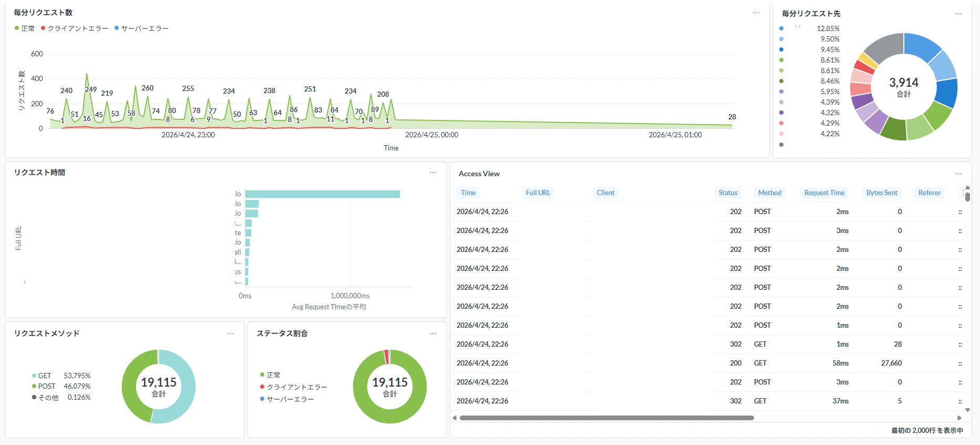This screenshot has height=445, width=980.
Task: Toggle クライアントエラー series in the 毎分リクエスト数 legend
Action: (x=75, y=28)
